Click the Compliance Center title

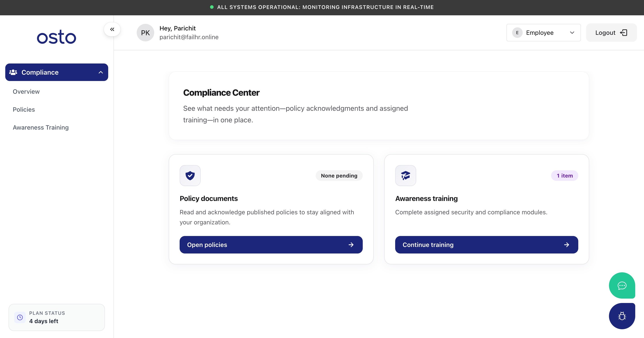click(221, 93)
